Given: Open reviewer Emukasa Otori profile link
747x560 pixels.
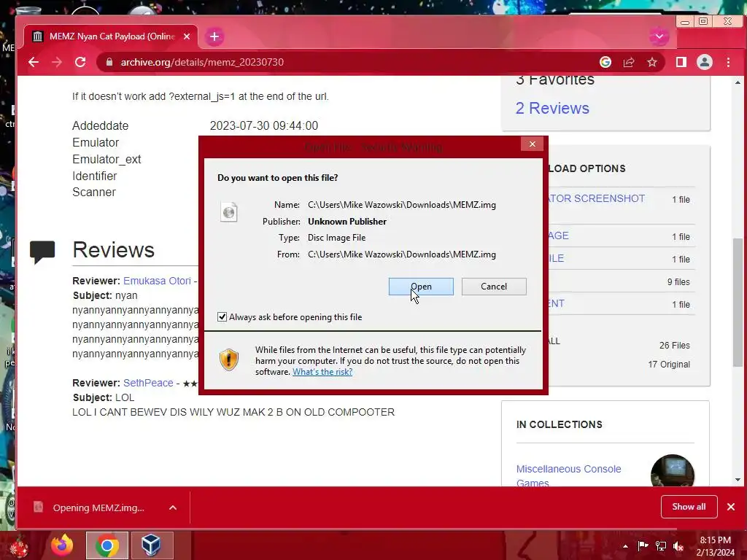Looking at the screenshot, I should [x=158, y=281].
